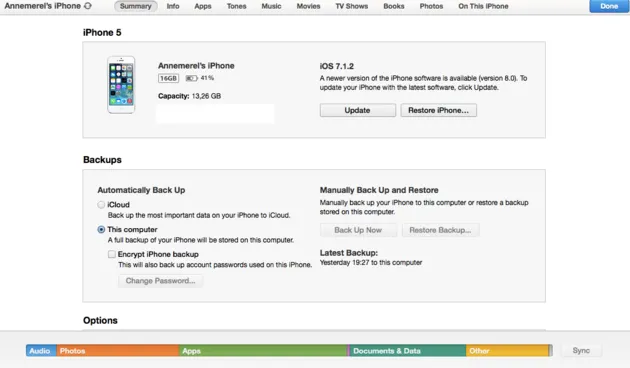
Task: Click the Automatically Back Up heading
Action: (141, 190)
